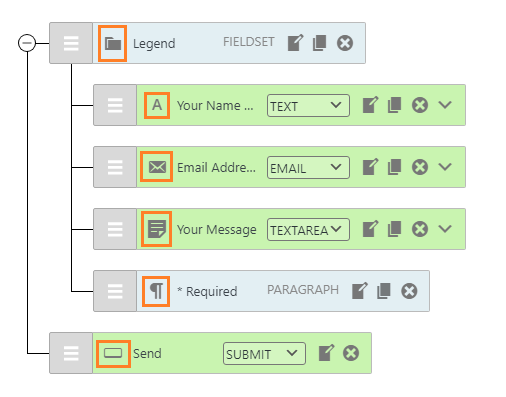
Task: Collapse the form tree with the minus circle
Action: 27,43
